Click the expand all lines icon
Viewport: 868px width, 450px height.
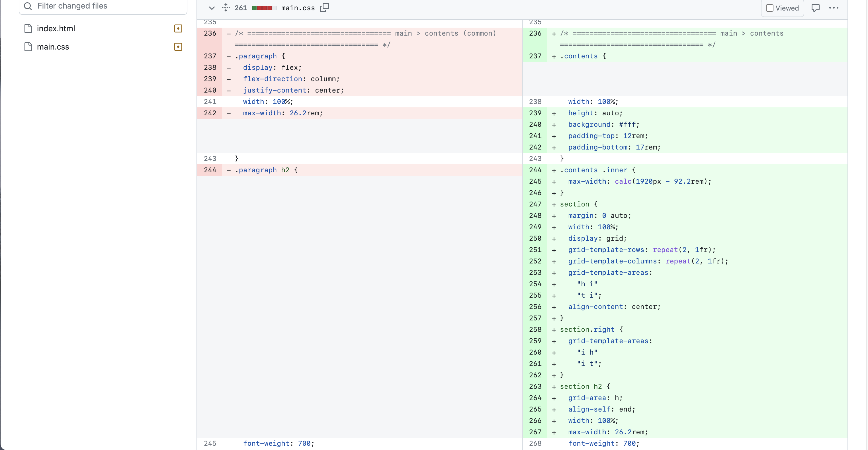tap(226, 8)
